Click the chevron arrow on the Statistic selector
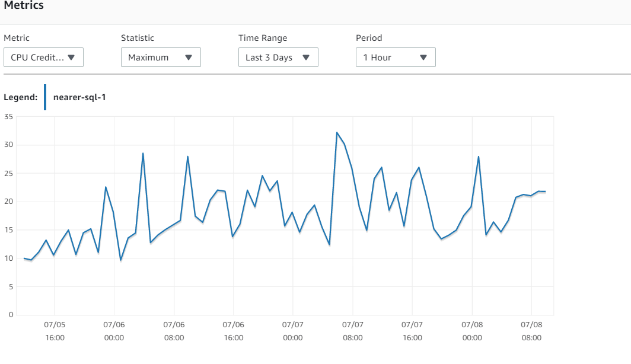The height and width of the screenshot is (364, 631). point(189,57)
